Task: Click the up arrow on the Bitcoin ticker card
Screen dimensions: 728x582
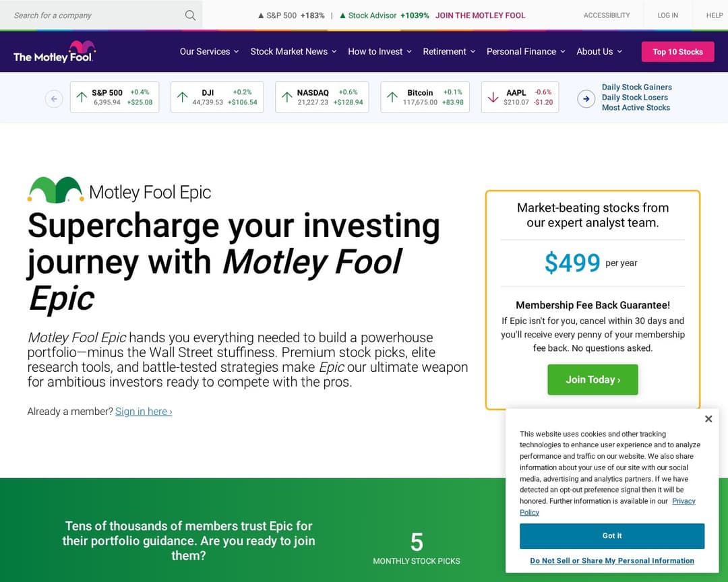Action: (390, 98)
